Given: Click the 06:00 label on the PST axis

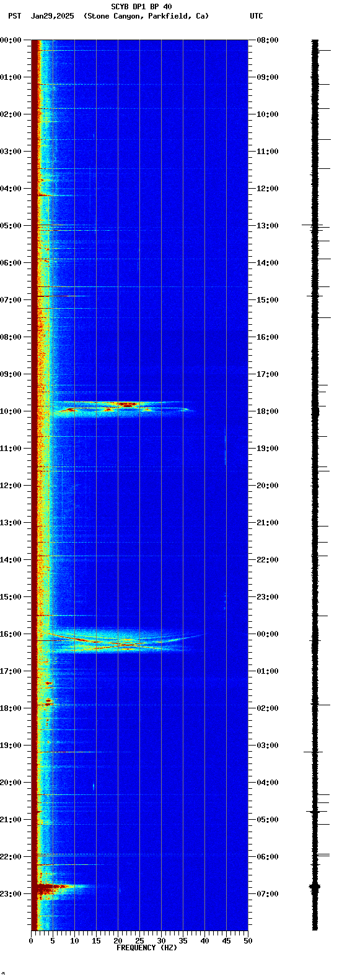Looking at the screenshot, I should (11, 263).
